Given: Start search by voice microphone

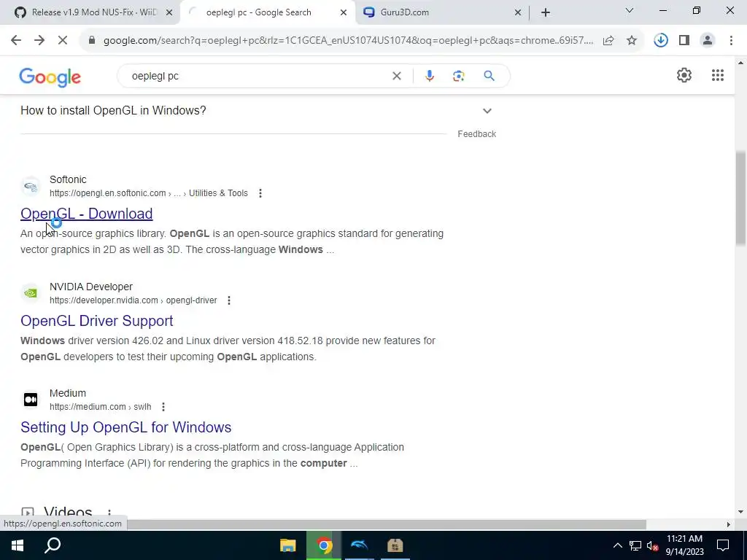Looking at the screenshot, I should [429, 76].
